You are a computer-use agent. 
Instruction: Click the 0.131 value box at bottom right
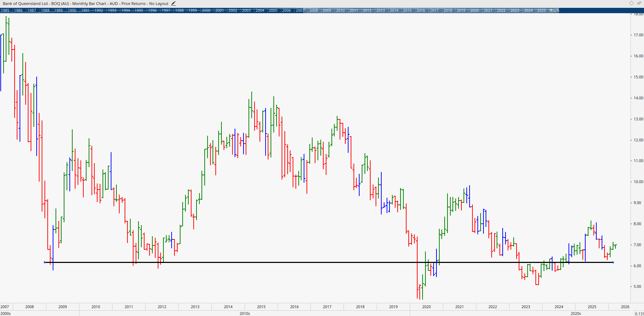639,314
